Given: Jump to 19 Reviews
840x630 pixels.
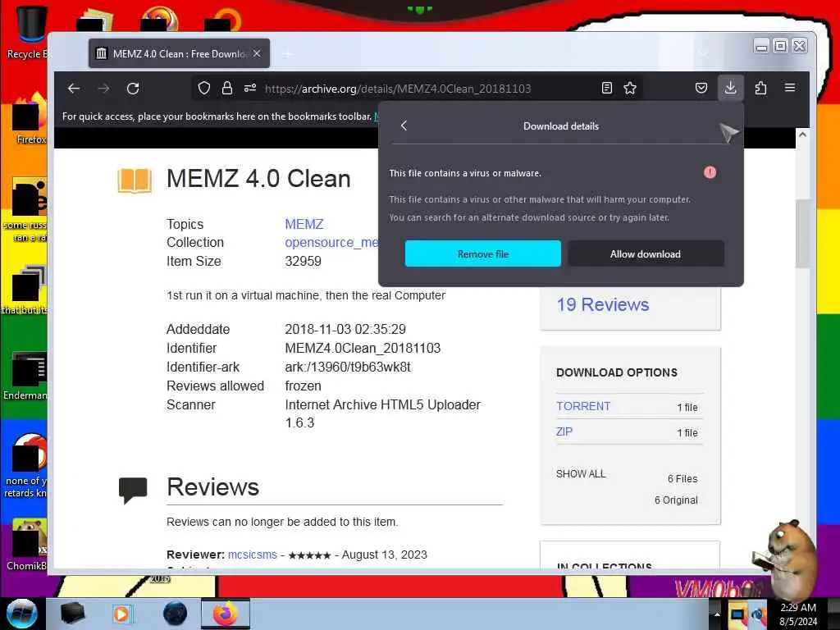Looking at the screenshot, I should coord(603,305).
